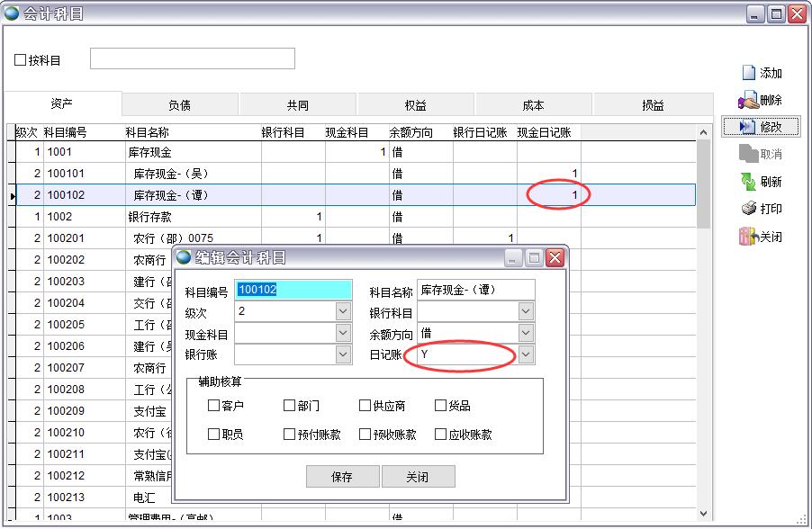Click the 取消 (Cancel) icon in sidebar
Image resolution: width=812 pixels, height=529 pixels.
[748, 154]
